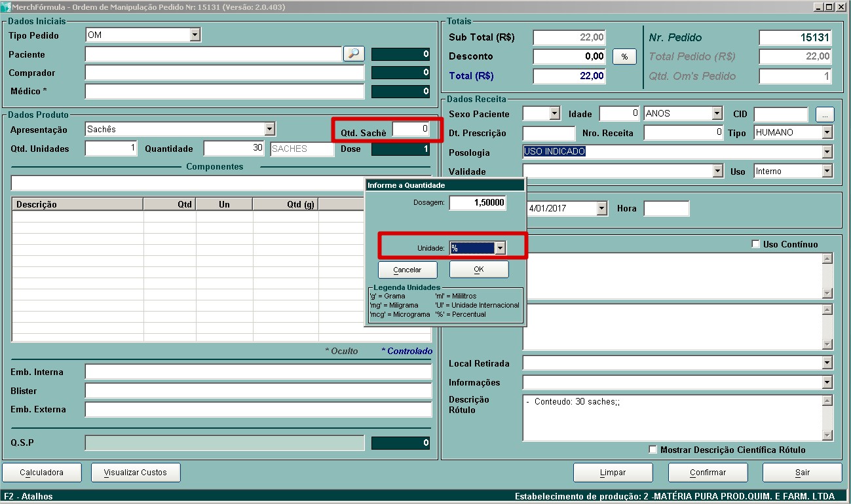851x504 pixels.
Task: Click the ellipsis button next to CID
Action: [825, 115]
